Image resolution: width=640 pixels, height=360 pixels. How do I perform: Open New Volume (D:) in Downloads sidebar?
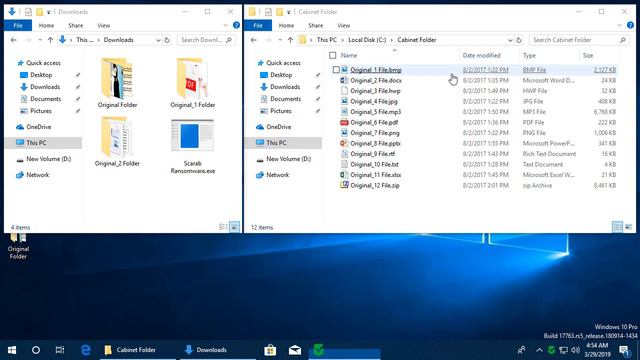48,159
